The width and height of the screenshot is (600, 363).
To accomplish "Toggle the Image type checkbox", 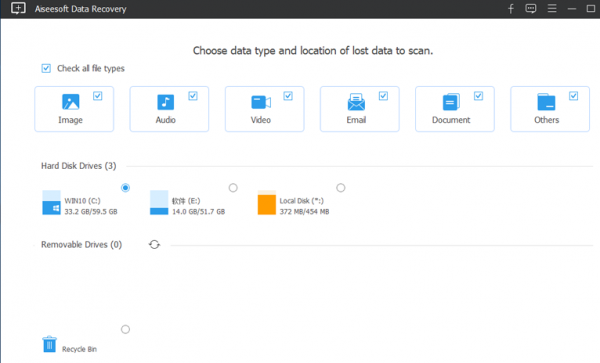I will click(98, 96).
